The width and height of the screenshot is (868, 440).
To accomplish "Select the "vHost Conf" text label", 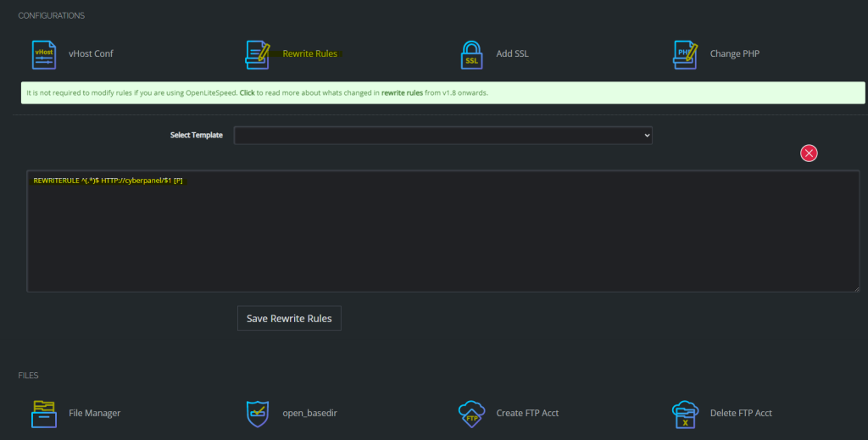I will [x=91, y=53].
